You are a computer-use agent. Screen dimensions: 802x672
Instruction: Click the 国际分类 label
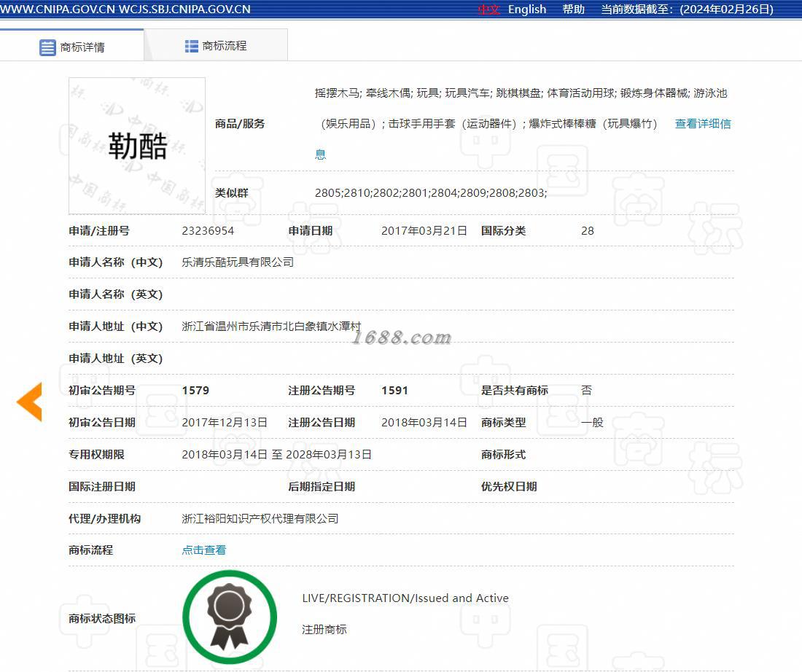[503, 231]
